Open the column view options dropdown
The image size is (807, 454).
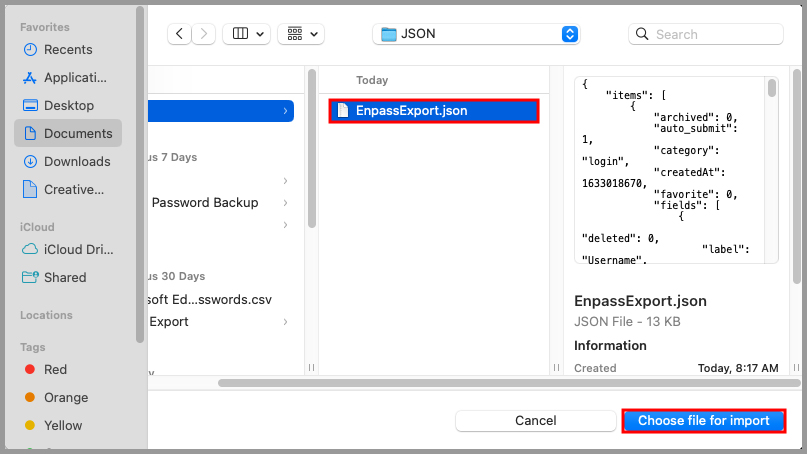tap(246, 34)
